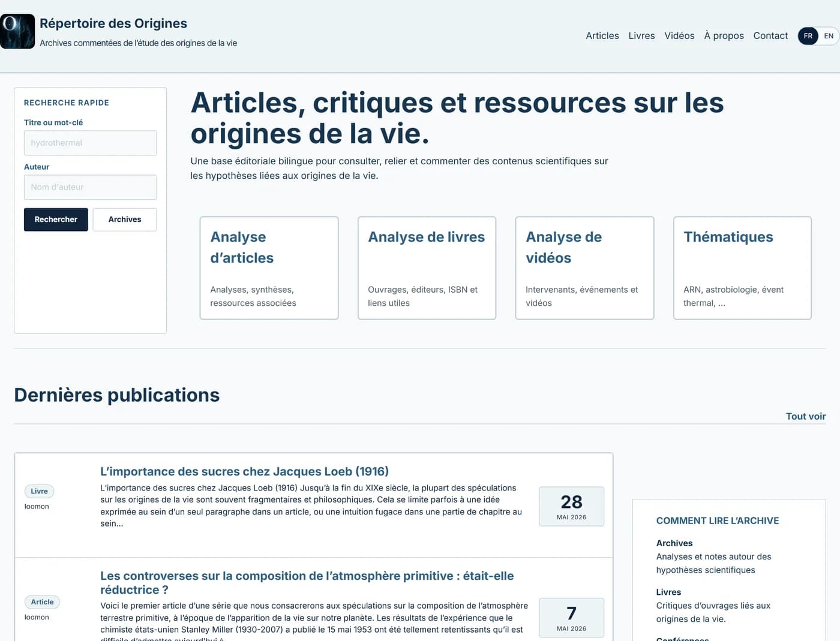Open the Vidéos navigation item

679,36
